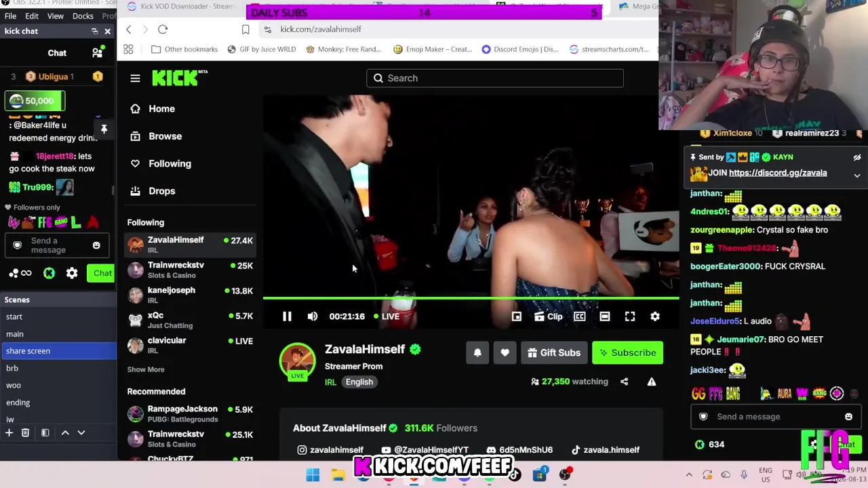Image resolution: width=868 pixels, height=488 pixels.
Task: Open chat settings gear in kick chat dock
Action: point(72,273)
